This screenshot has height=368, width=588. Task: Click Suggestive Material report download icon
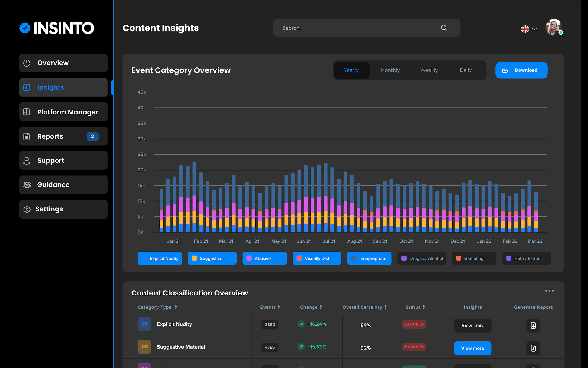[533, 348]
